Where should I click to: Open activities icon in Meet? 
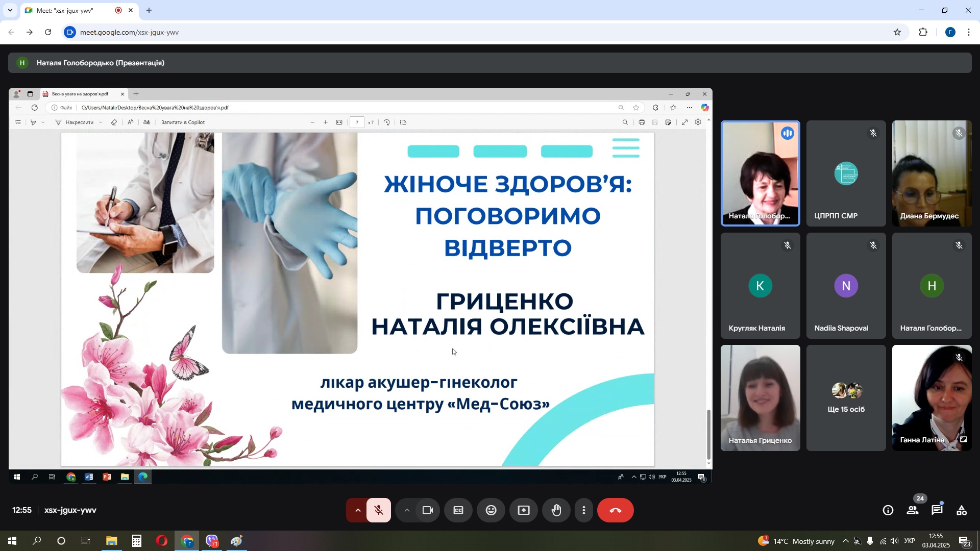click(962, 511)
